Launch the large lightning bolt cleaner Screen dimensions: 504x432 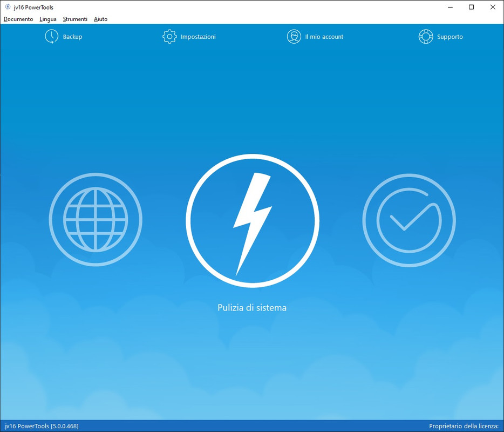point(253,221)
